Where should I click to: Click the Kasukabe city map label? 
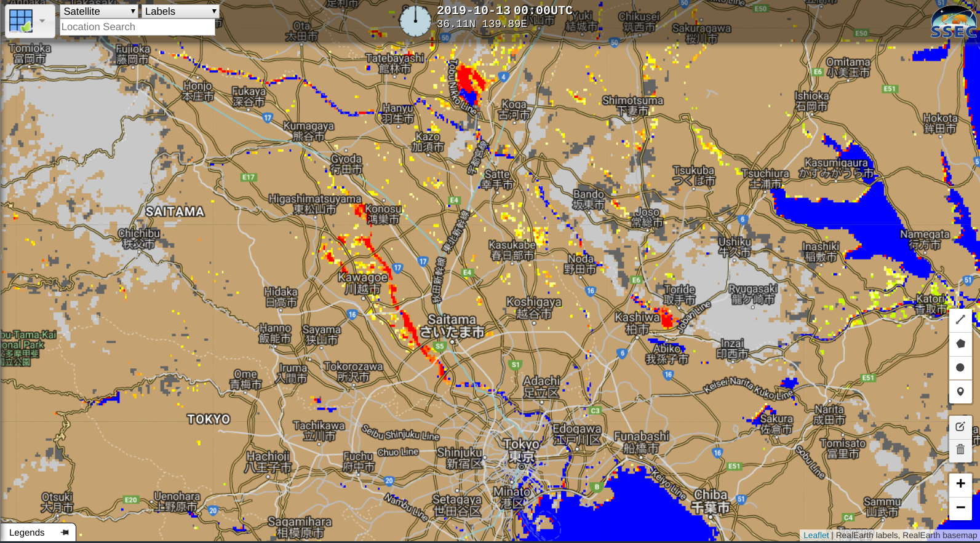point(512,250)
